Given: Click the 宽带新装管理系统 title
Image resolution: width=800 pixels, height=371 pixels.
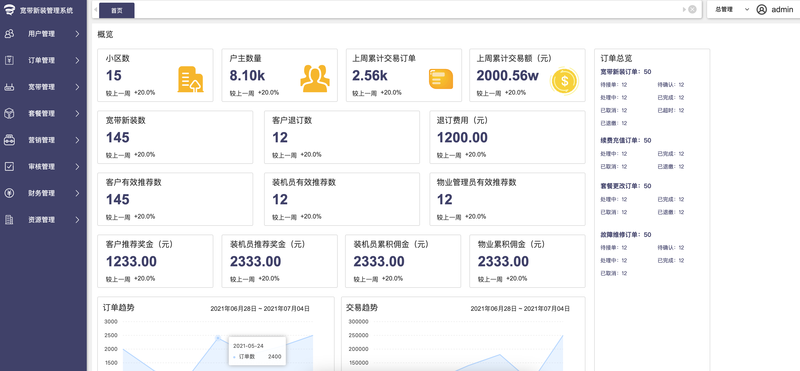Looking at the screenshot, I should click(x=46, y=10).
